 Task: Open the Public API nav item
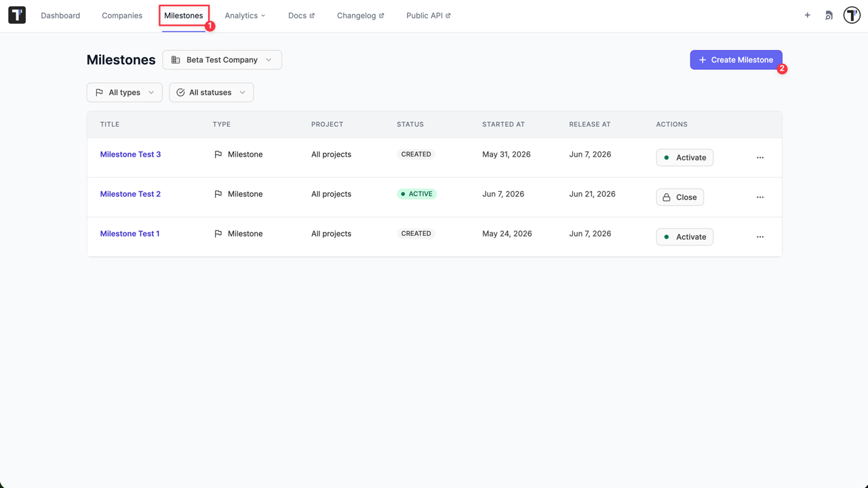pyautogui.click(x=429, y=16)
